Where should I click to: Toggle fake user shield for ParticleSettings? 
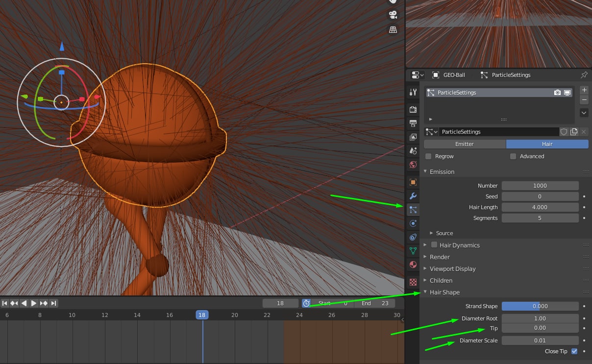pyautogui.click(x=564, y=132)
